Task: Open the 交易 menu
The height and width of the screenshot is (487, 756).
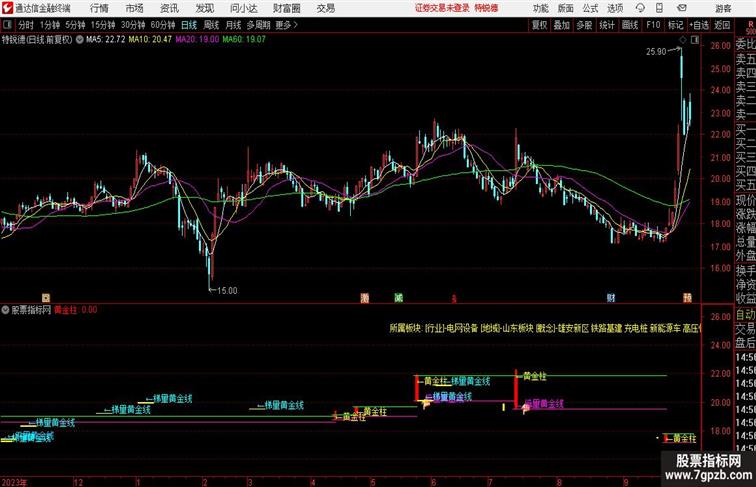Action: 325,8
